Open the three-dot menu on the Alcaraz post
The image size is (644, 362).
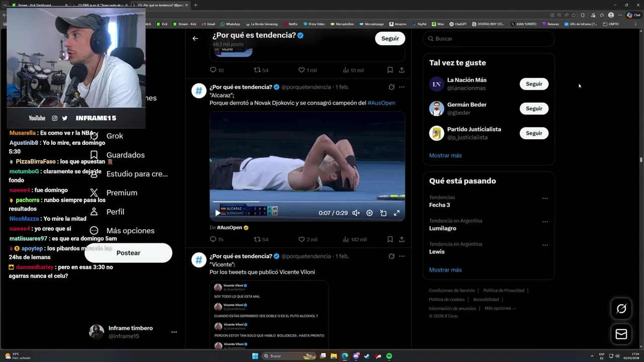(401, 87)
